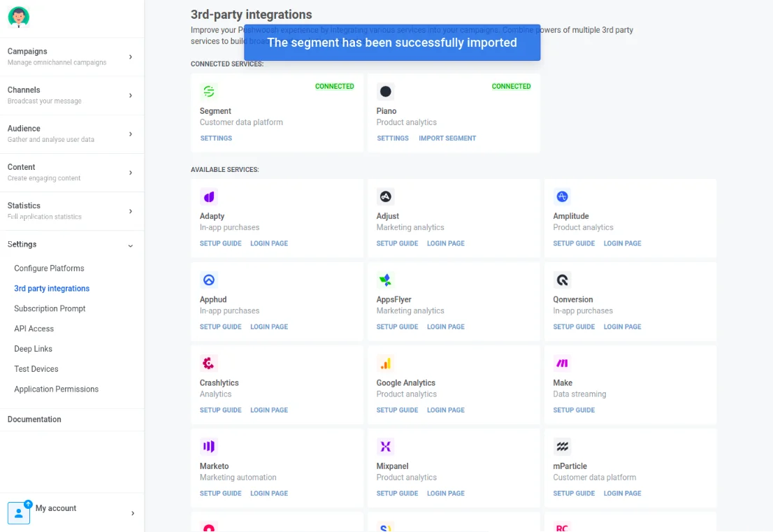Click the user avatar at top left

(18, 17)
